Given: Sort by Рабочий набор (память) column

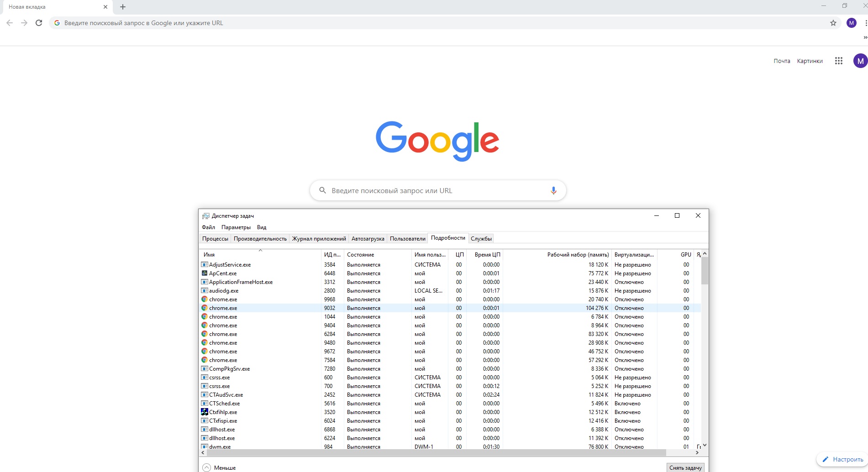Looking at the screenshot, I should point(558,255).
